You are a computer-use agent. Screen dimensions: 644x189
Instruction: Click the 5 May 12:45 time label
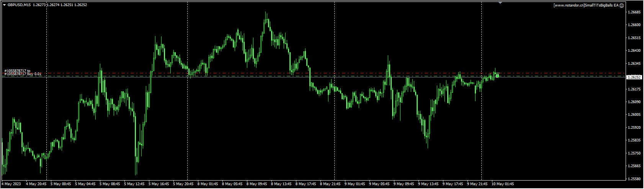click(x=134, y=184)
